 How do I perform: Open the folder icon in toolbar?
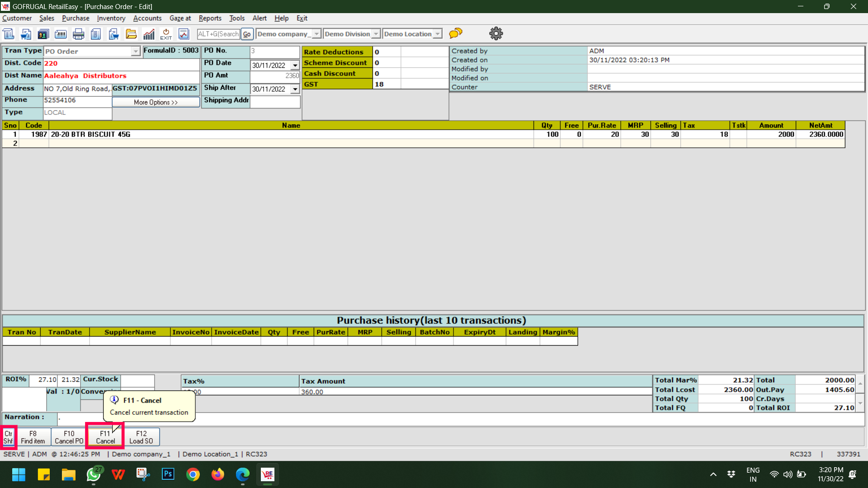(131, 34)
